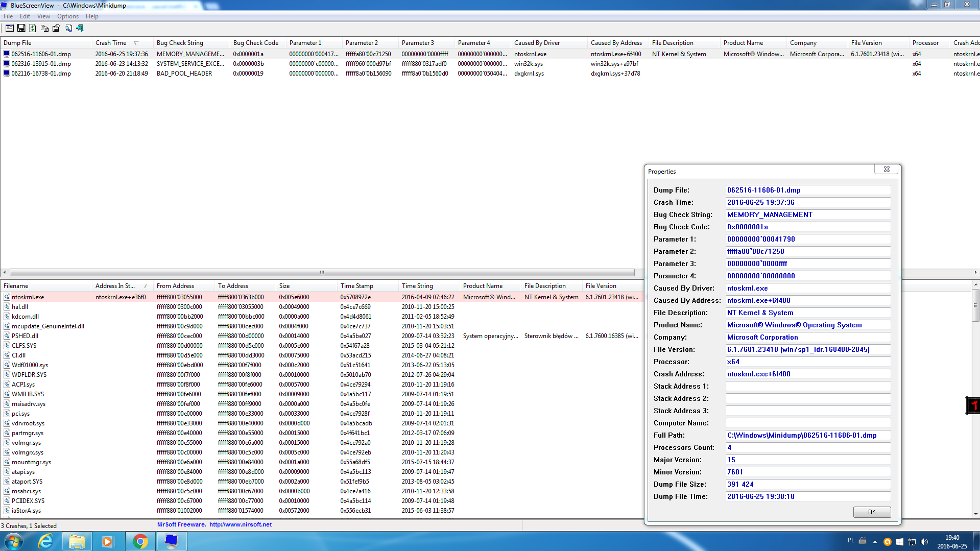Close the Properties dialog with the X button
Image resolution: width=980 pixels, height=551 pixels.
tap(887, 169)
